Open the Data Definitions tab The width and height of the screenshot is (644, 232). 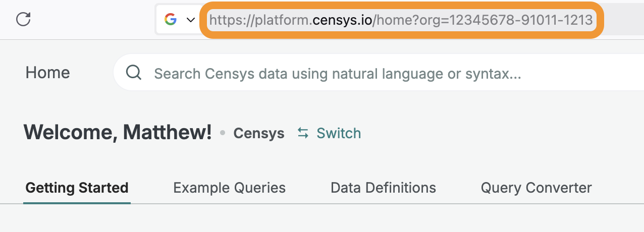[383, 188]
